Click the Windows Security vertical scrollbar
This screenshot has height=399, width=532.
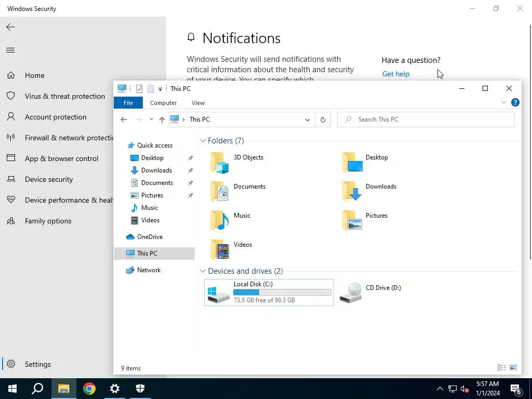tap(530, 142)
